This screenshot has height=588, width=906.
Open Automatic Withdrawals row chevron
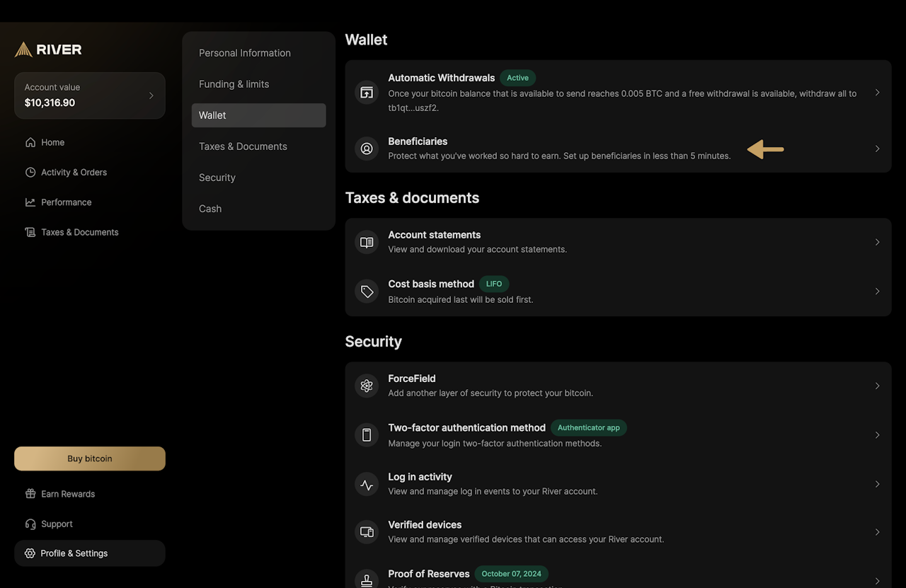point(877,93)
